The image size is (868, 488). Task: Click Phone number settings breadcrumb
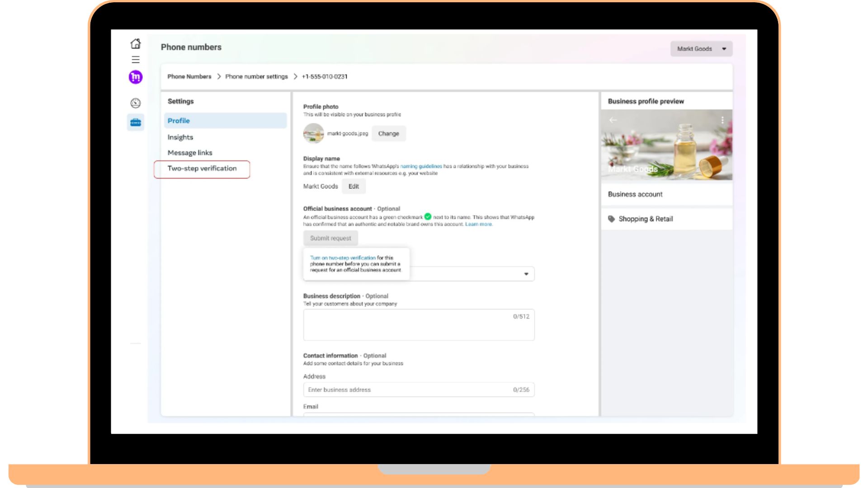256,76
